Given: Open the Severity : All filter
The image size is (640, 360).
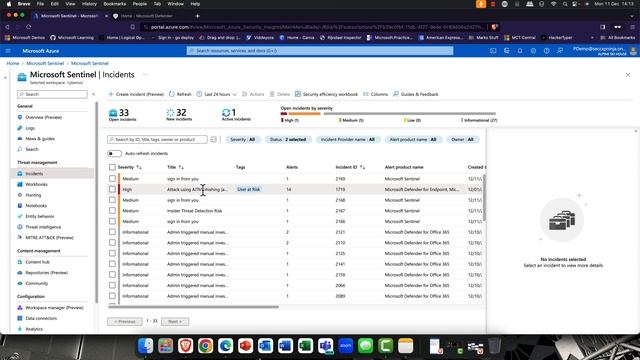Looking at the screenshot, I should click(243, 140).
